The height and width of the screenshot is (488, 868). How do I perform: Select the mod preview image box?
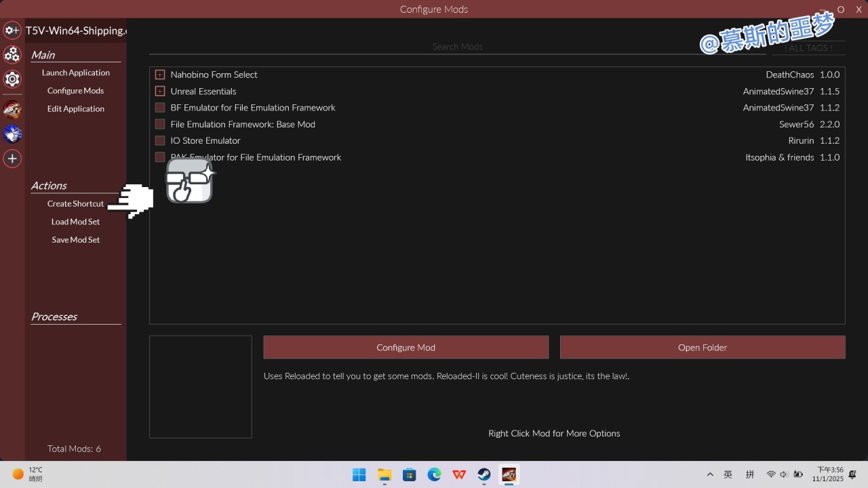point(201,387)
